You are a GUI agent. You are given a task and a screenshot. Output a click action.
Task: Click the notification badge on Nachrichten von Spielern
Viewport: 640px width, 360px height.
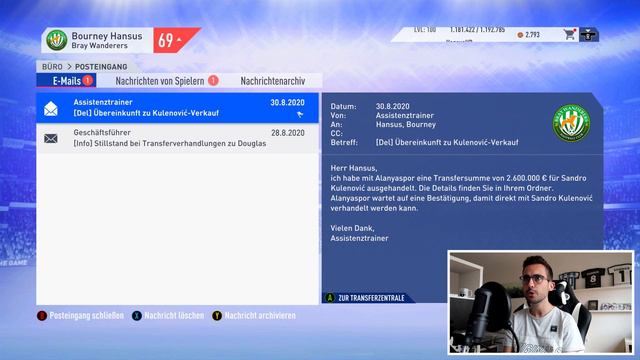click(213, 80)
